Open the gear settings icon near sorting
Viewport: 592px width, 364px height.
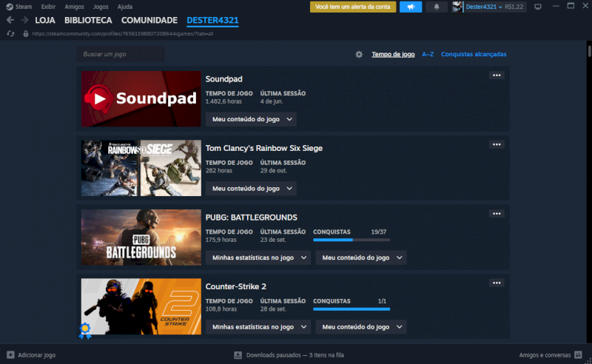click(359, 54)
